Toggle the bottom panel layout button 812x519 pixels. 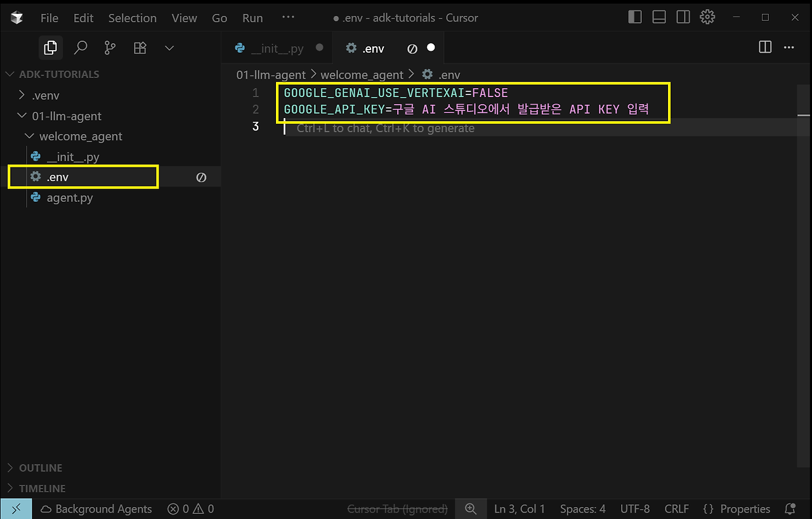[x=659, y=17]
